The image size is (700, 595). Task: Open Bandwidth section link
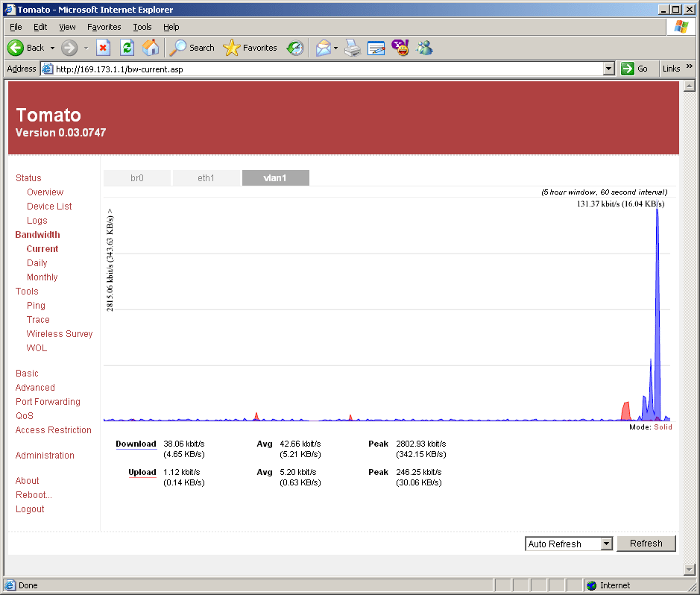click(37, 234)
